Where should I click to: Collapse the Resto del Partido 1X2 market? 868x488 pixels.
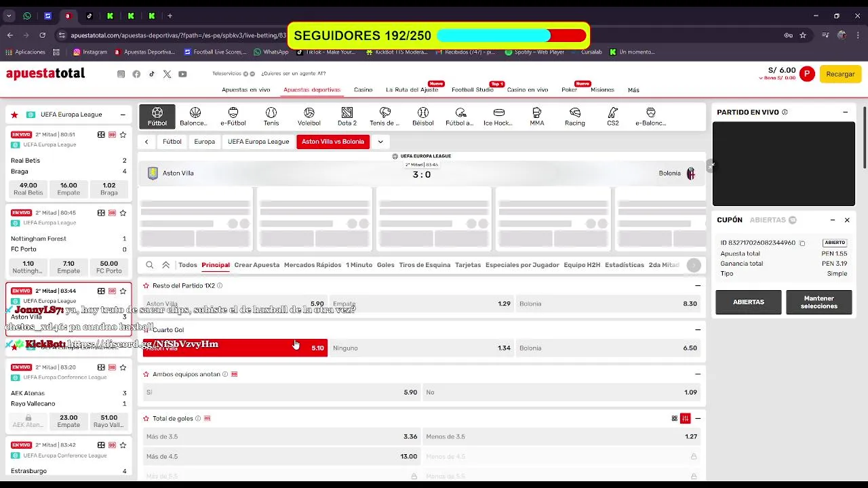698,286
